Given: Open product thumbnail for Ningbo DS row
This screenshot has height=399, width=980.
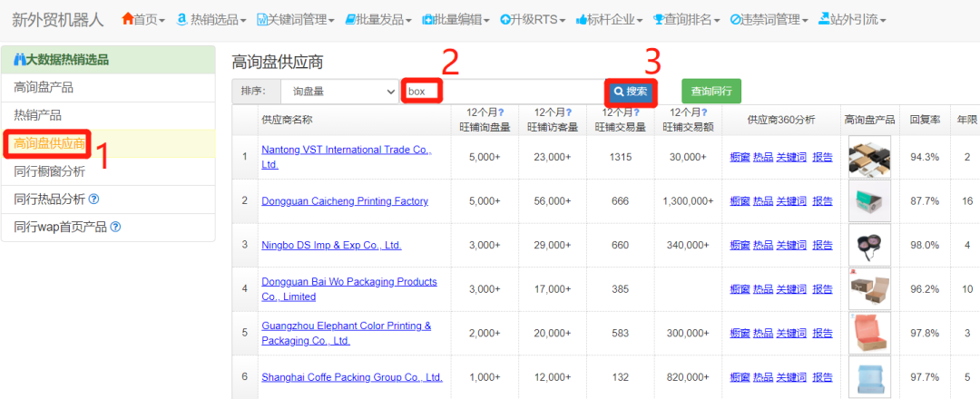Looking at the screenshot, I should click(x=870, y=245).
